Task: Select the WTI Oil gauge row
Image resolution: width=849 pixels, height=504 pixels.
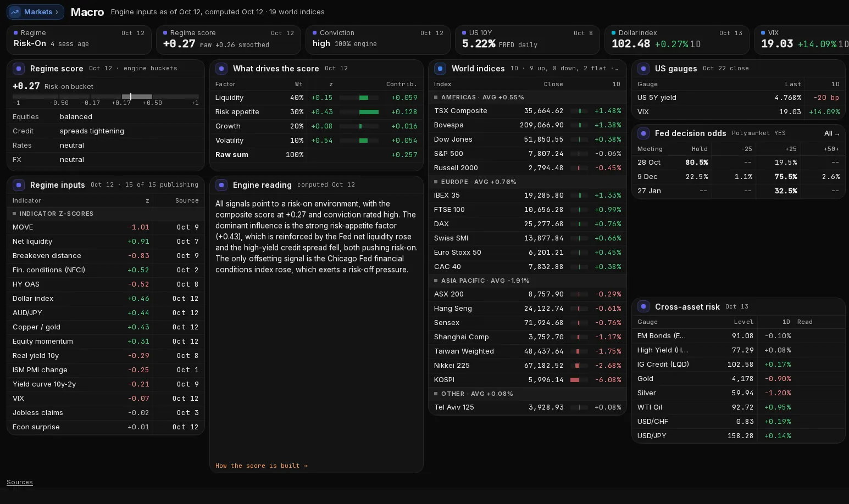Action: (x=739, y=407)
